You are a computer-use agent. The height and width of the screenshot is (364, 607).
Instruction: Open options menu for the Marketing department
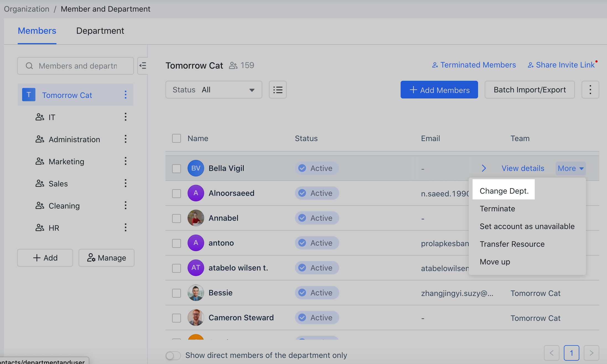126,161
